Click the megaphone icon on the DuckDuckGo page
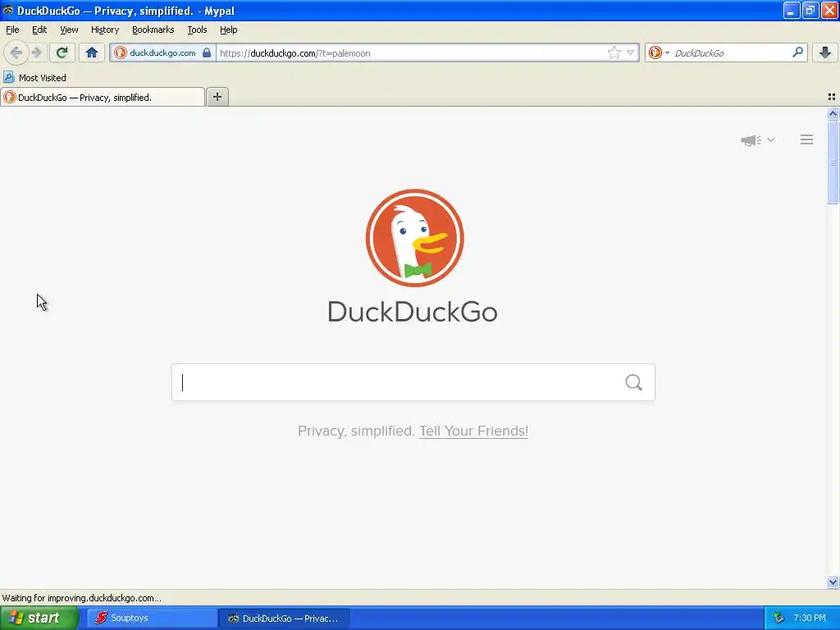Screen dimensions: 840x630 click(751, 140)
